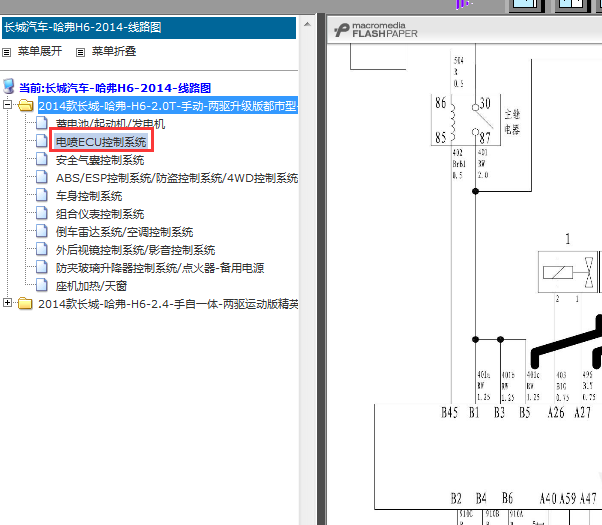The height and width of the screenshot is (525, 602).
Task: Open 蓄电池/起动机/发电机 diagram
Action: pos(110,124)
